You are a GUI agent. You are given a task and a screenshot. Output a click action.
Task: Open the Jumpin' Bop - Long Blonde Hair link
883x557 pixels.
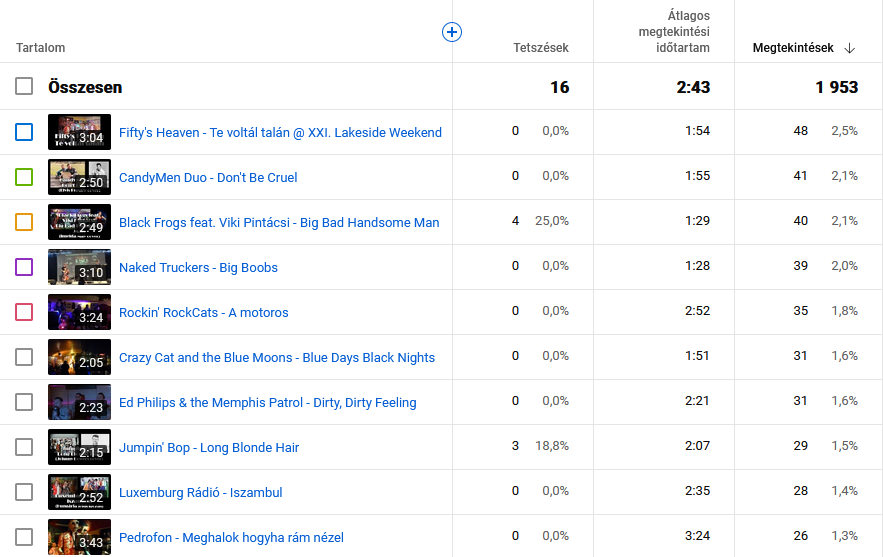[209, 448]
